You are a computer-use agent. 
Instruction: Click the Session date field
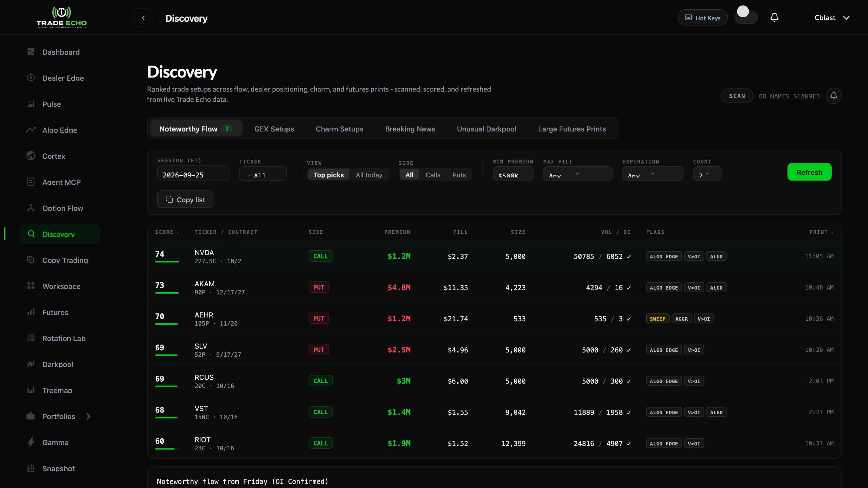click(193, 173)
